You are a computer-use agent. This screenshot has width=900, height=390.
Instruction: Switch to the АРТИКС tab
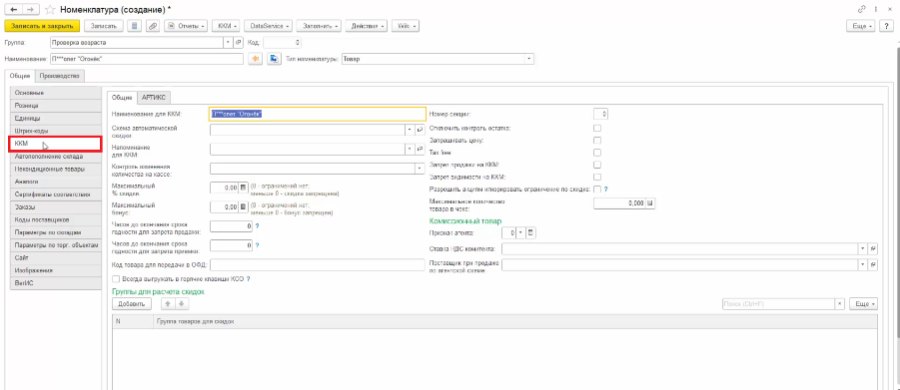154,98
